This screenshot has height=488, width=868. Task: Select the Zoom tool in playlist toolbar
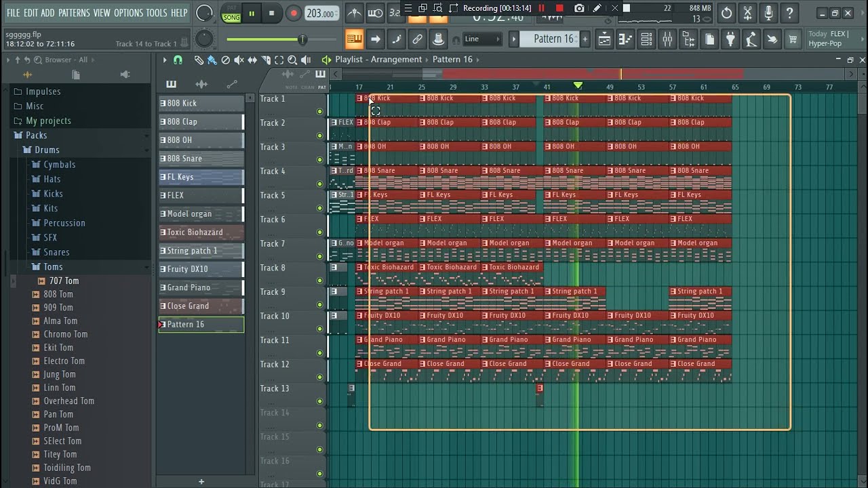coord(292,60)
